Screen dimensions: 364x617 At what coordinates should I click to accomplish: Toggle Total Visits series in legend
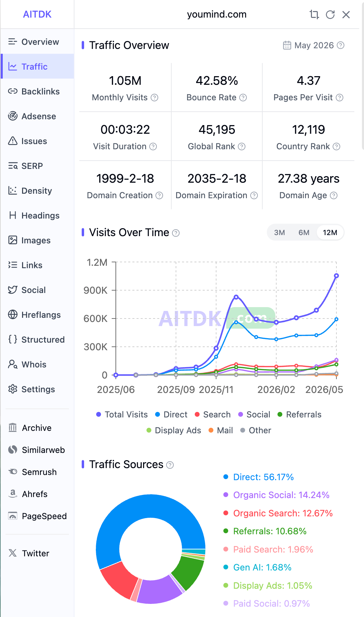point(122,415)
